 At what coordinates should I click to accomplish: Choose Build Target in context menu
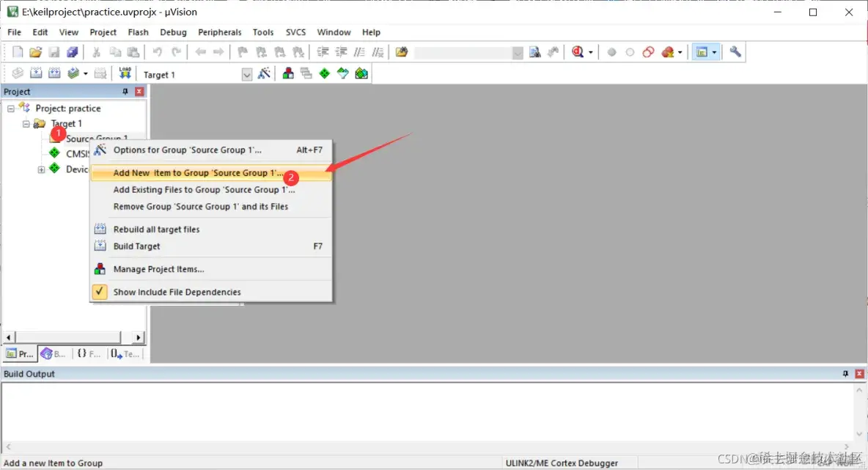click(211, 246)
